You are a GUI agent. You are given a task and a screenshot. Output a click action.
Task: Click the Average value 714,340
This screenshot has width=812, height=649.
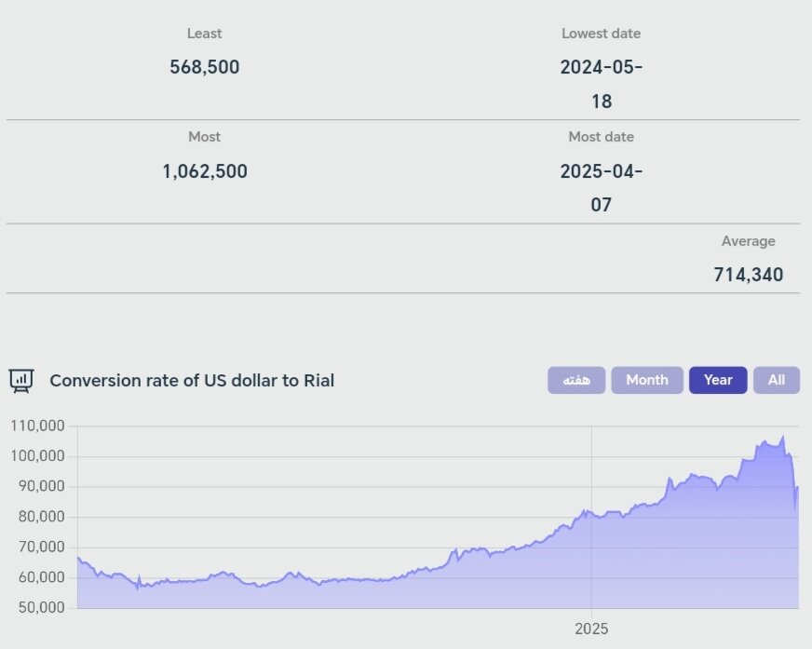click(748, 275)
